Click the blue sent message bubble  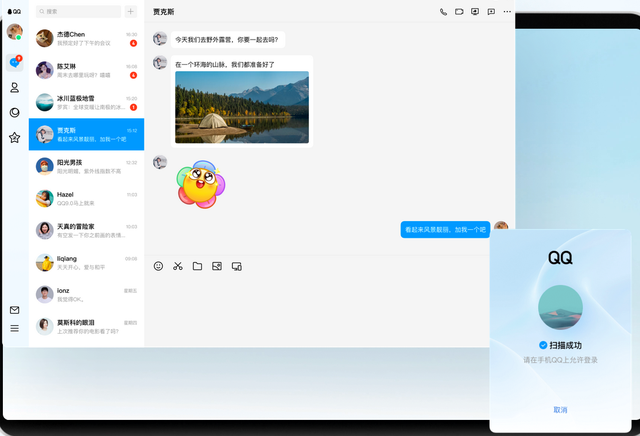point(445,229)
